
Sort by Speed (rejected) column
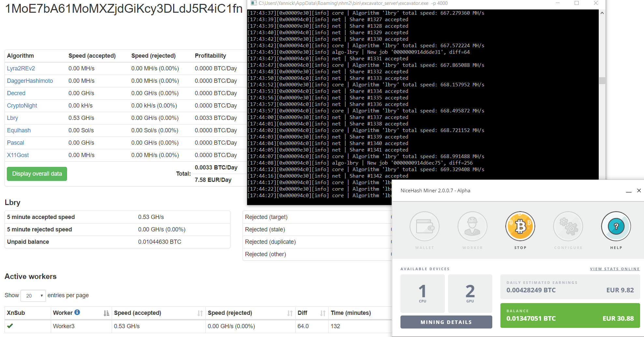pyautogui.click(x=290, y=313)
